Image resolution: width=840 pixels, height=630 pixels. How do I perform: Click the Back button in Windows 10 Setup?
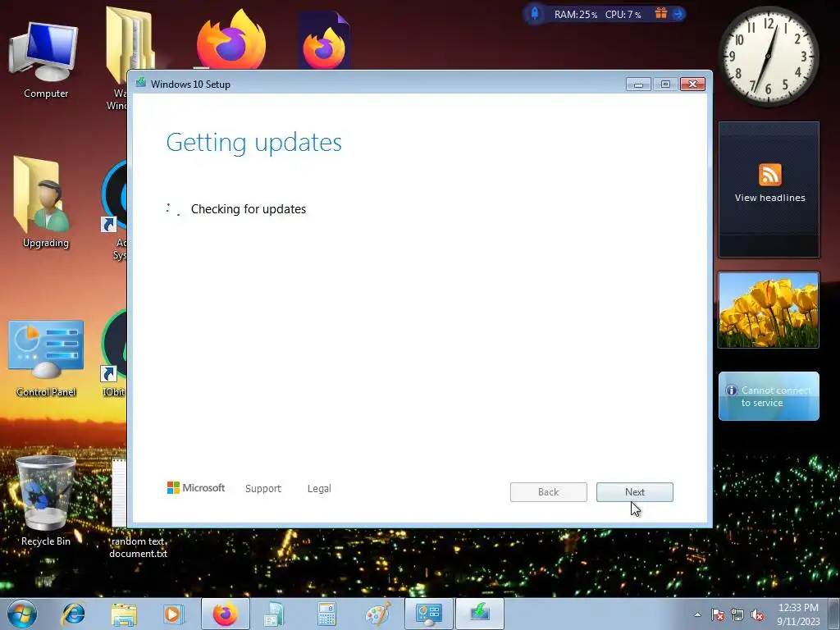click(x=548, y=492)
